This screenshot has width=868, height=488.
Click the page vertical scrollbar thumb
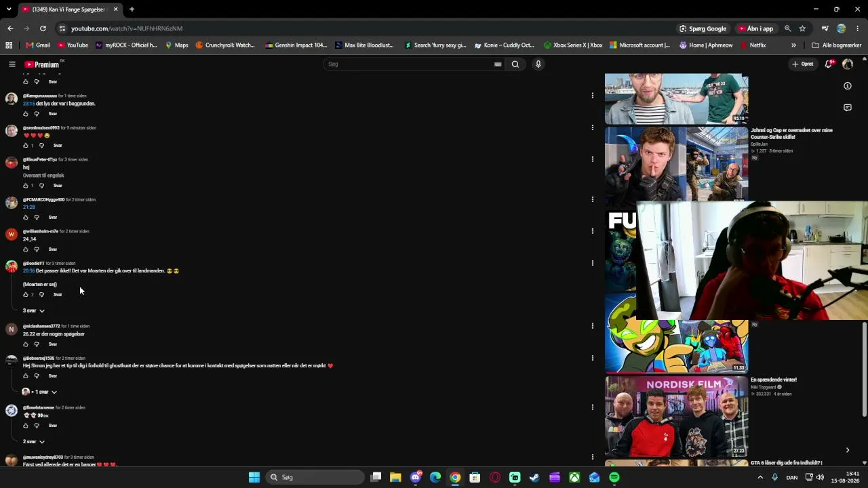tap(865, 369)
